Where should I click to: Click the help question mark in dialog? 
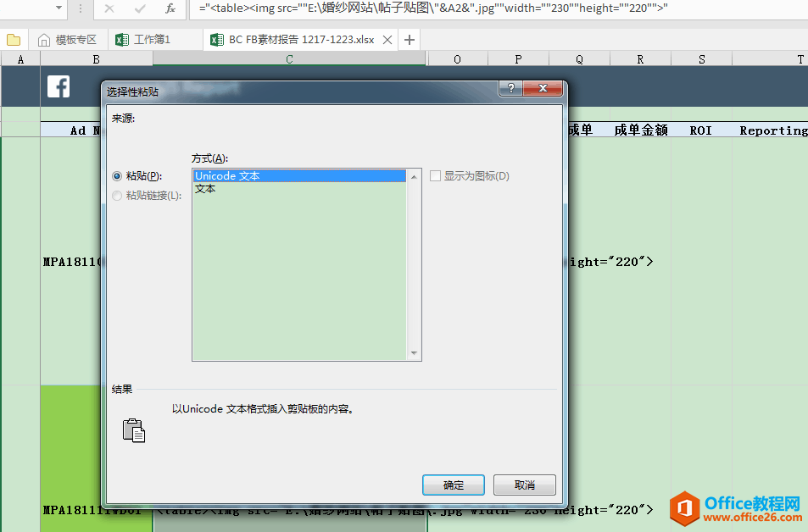click(x=510, y=88)
